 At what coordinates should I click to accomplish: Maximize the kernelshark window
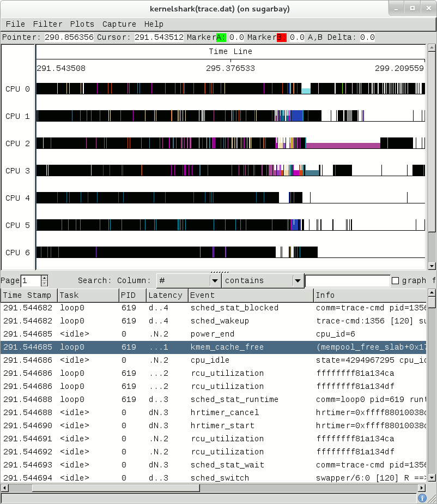[412, 8]
